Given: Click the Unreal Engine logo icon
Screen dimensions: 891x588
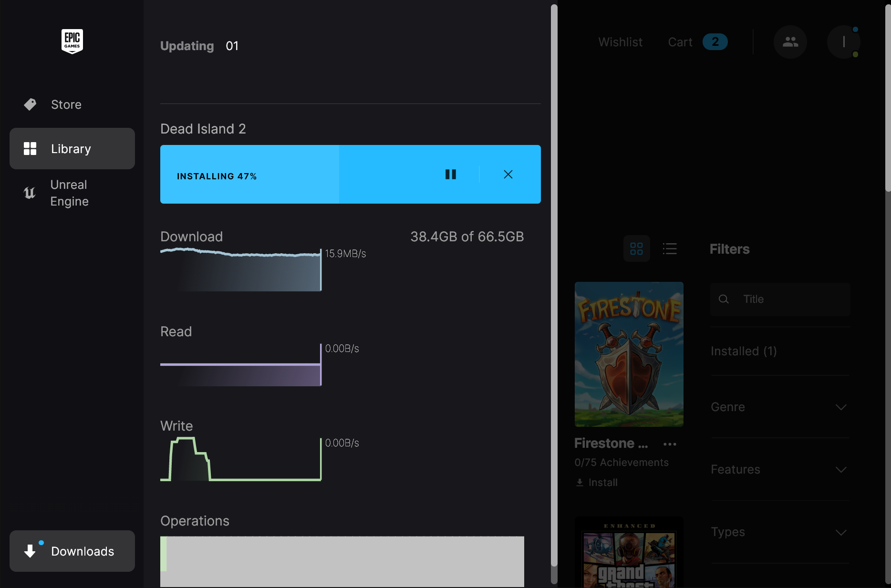Looking at the screenshot, I should click(x=30, y=193).
